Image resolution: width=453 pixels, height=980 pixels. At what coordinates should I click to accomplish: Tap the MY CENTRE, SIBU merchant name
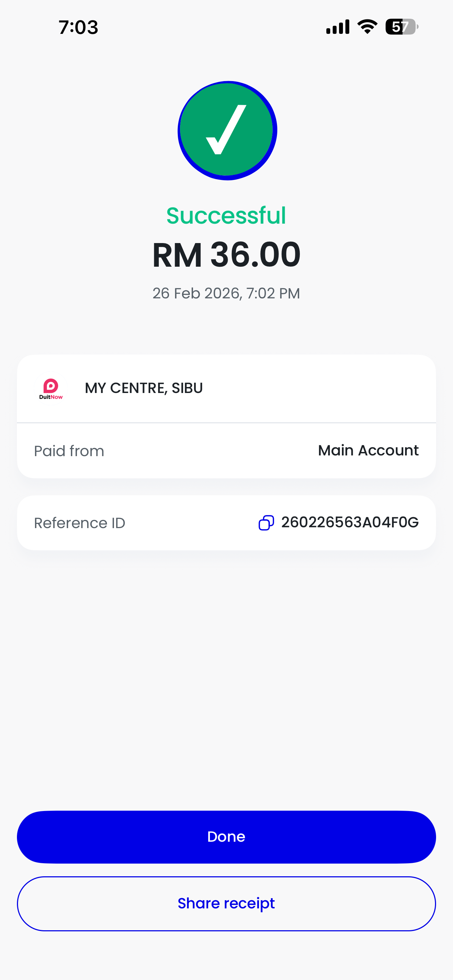tap(144, 388)
